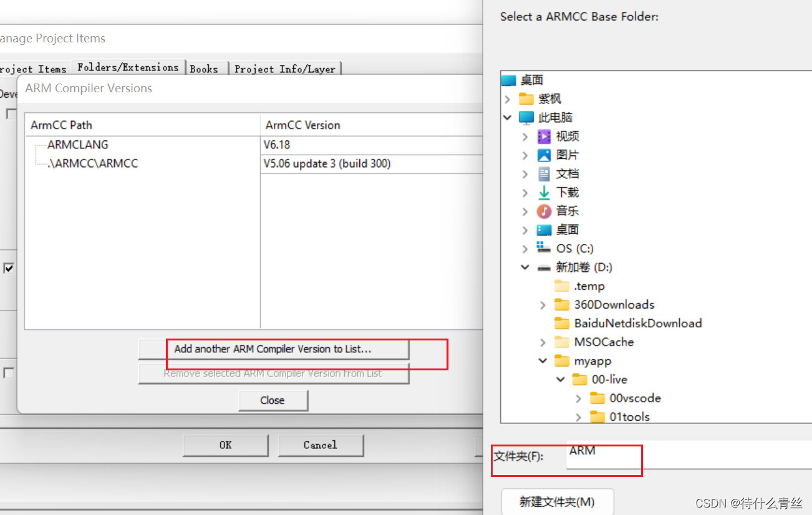Image resolution: width=812 pixels, height=515 pixels.
Task: Click the myapp folder icon
Action: click(563, 360)
